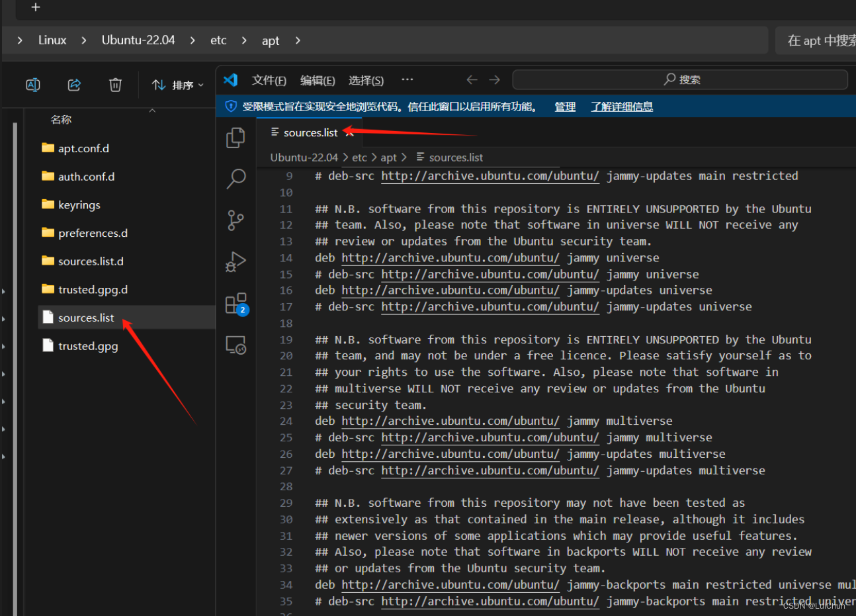This screenshot has width=856, height=616.
Task: Open the Extensions view with badge
Action: [236, 304]
